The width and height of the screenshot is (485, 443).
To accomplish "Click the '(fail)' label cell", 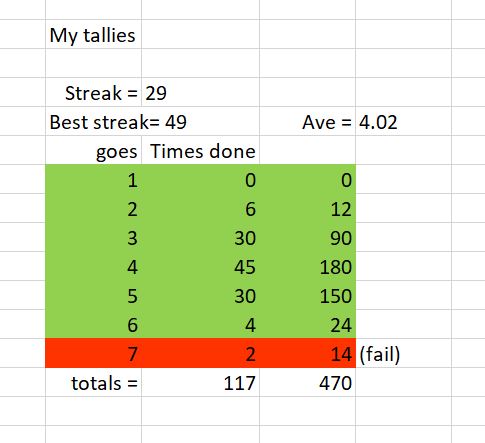I will 403,353.
